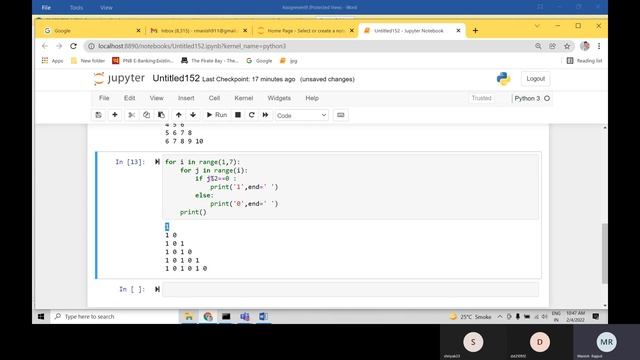Cut selected cells with the scissors icon
The width and height of the screenshot is (640, 360).
pos(131,115)
